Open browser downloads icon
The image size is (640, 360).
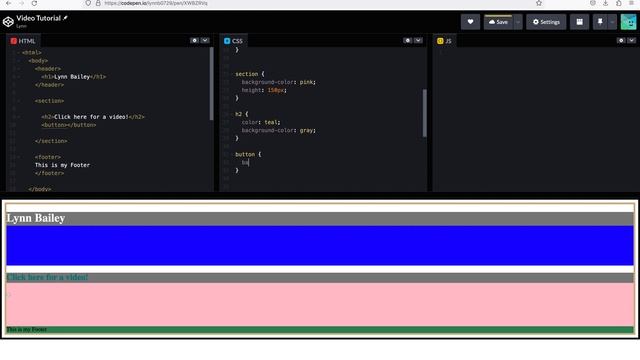click(x=605, y=3)
